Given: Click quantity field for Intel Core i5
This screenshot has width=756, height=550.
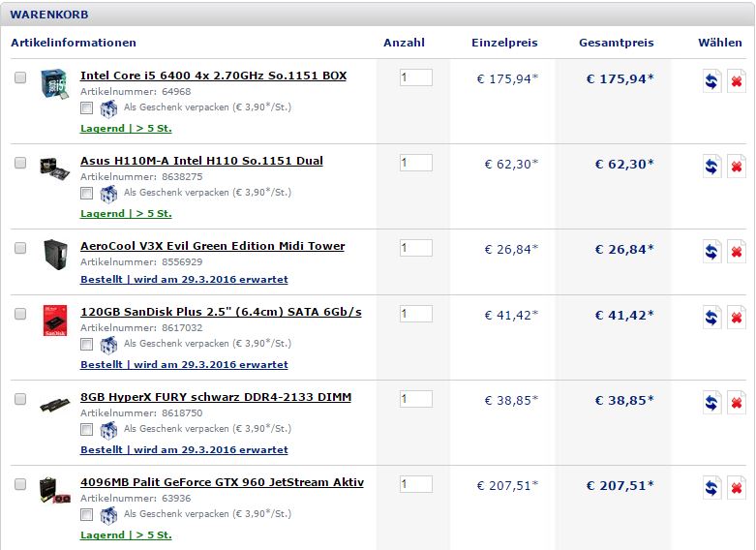Looking at the screenshot, I should point(415,77).
